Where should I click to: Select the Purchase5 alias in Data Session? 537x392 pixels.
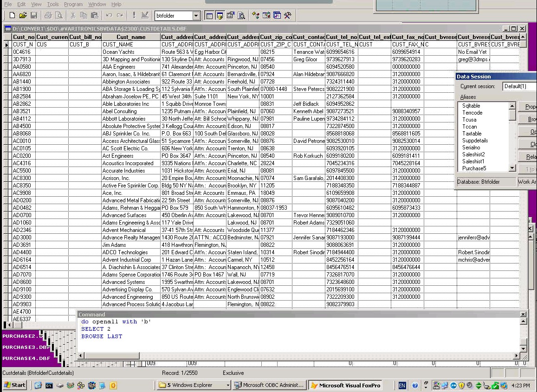(x=474, y=168)
